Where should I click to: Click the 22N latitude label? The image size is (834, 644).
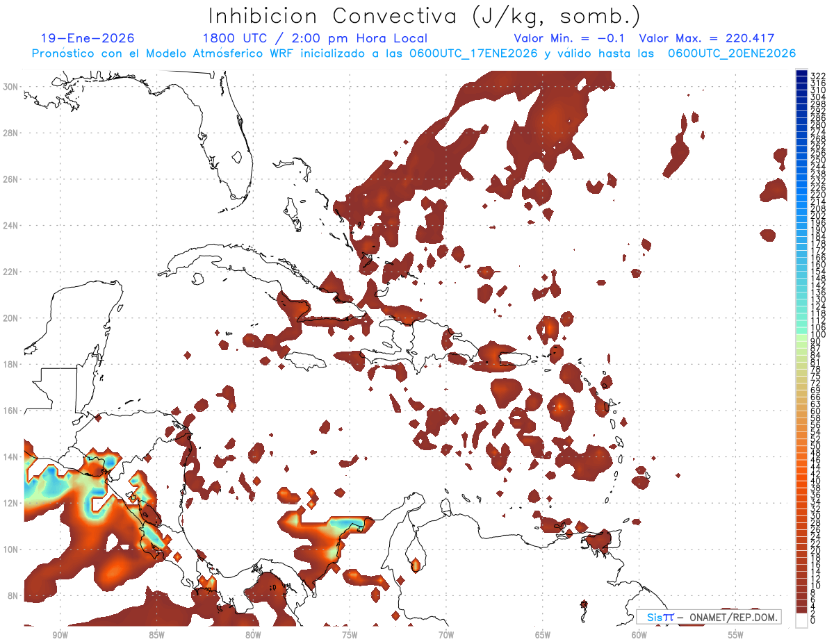[x=11, y=272]
